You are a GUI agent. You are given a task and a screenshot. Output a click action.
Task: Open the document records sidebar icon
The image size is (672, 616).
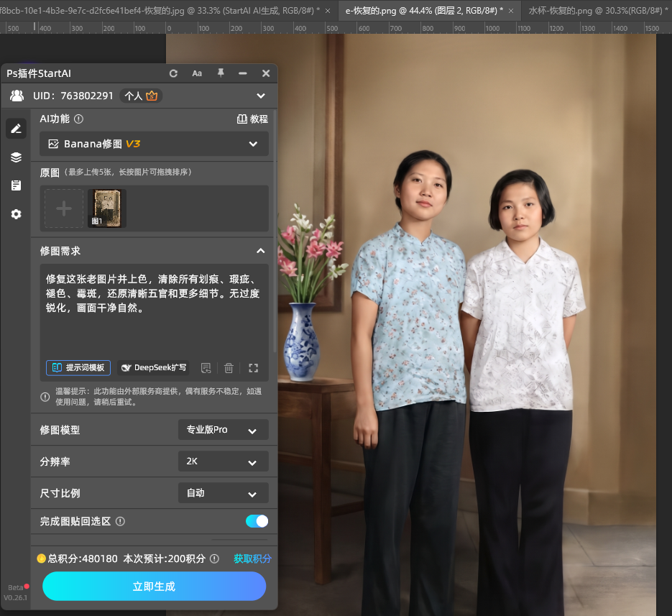point(17,185)
